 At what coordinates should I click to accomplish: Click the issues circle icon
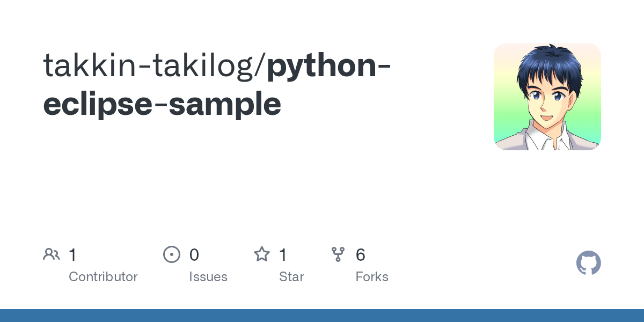click(171, 254)
